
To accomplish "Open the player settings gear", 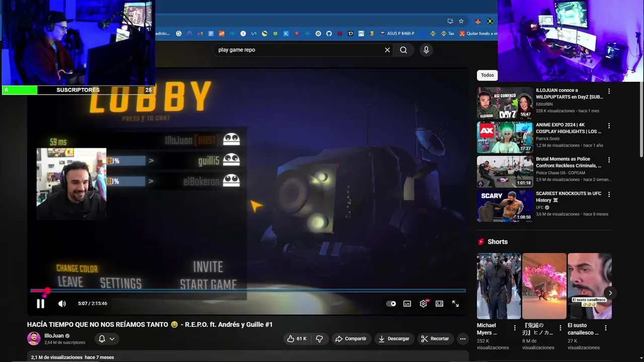I will pos(423,304).
